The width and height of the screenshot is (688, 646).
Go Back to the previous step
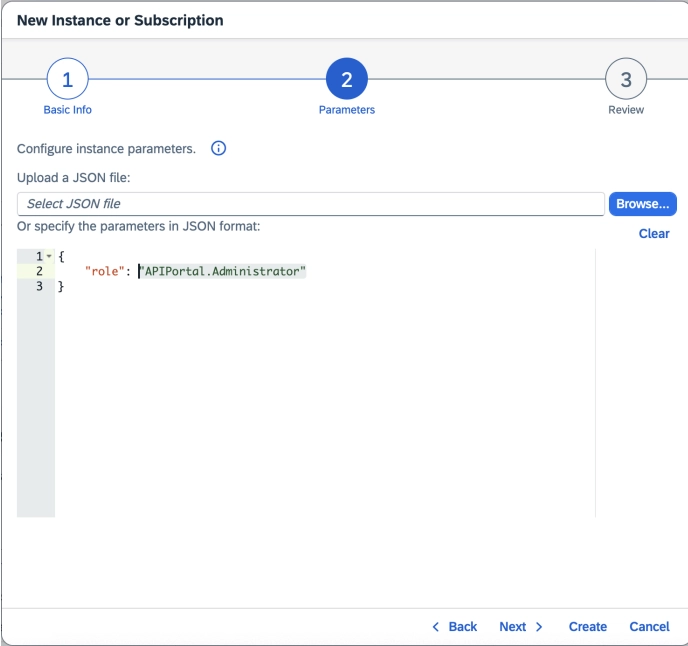tap(454, 627)
